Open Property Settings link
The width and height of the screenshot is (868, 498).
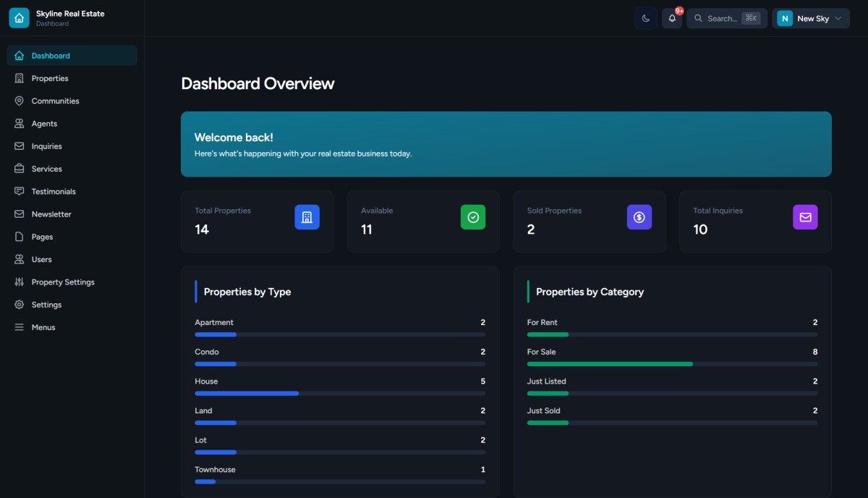point(72,282)
